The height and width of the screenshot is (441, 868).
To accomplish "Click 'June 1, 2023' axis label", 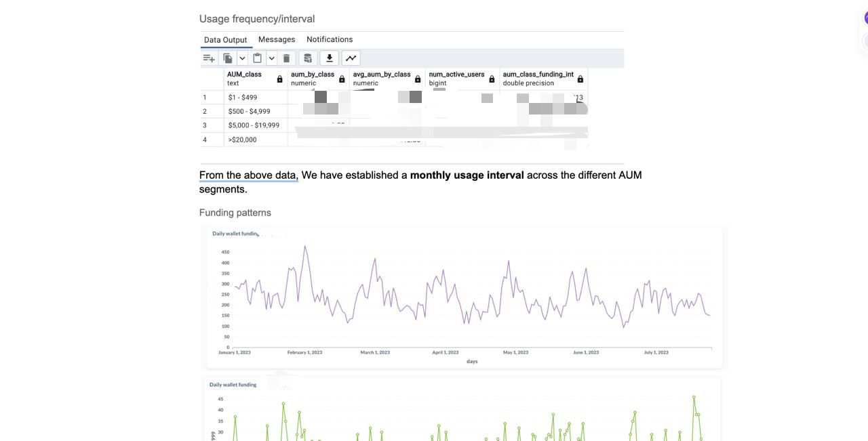I will pos(586,352).
